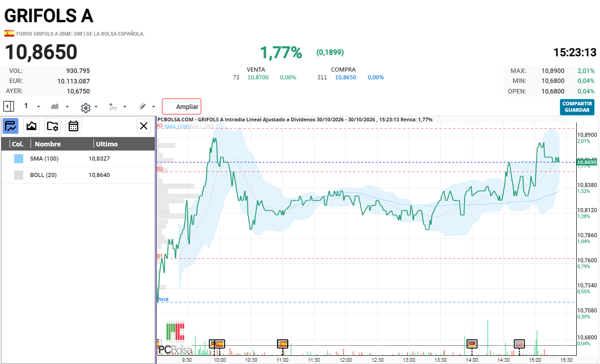600x364 pixels.
Task: Click the USA flag event marker on timeline
Action: point(519,343)
